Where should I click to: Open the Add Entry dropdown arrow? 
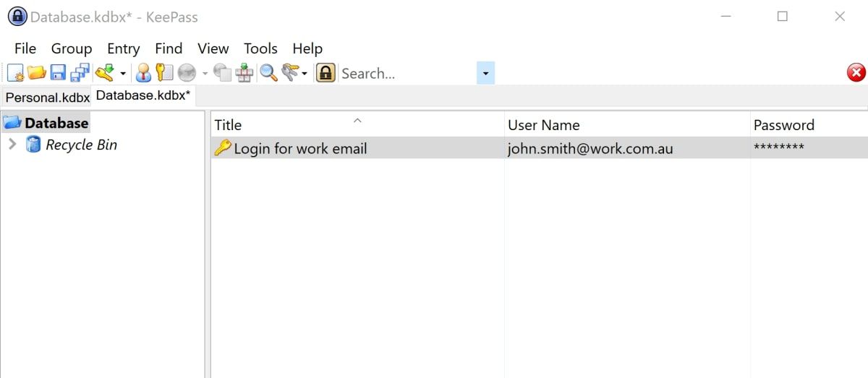coord(123,74)
